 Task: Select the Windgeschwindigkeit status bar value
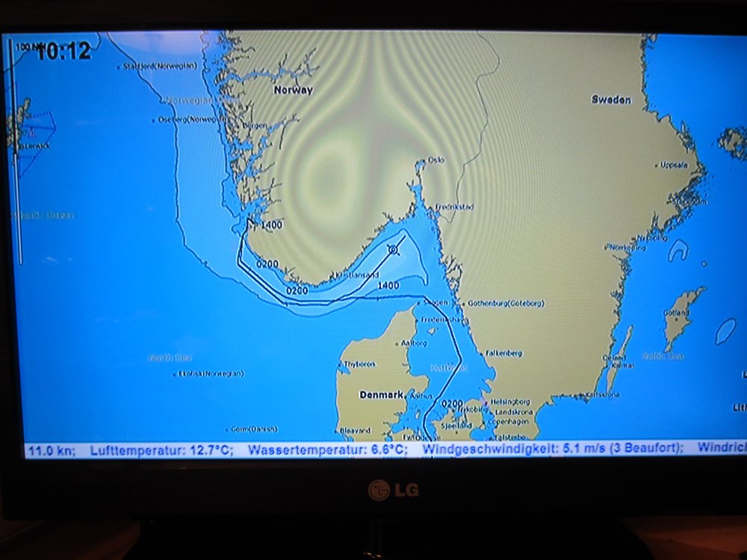coord(552,449)
